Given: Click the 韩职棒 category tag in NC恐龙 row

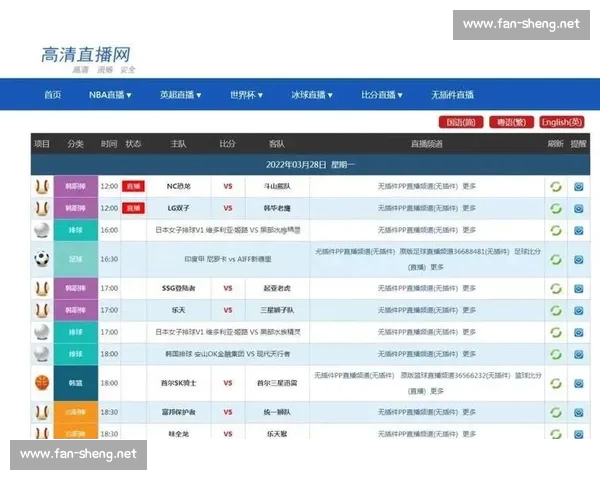Looking at the screenshot, I should tap(76, 186).
